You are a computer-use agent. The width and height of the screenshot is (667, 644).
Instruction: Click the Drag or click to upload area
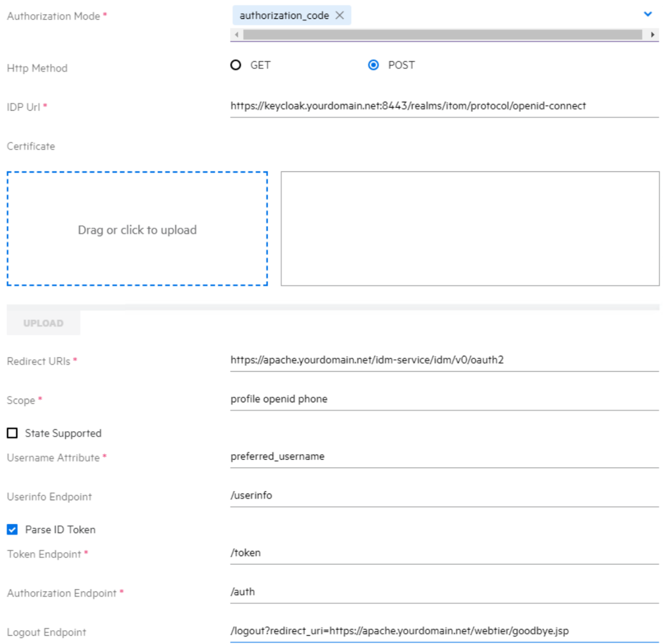(137, 230)
